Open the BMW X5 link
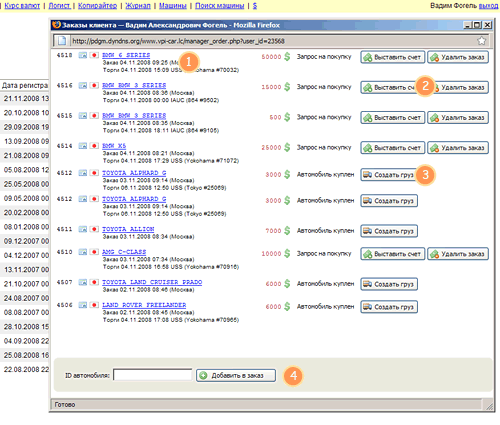Viewport: 500px width, 425px height. (x=114, y=146)
